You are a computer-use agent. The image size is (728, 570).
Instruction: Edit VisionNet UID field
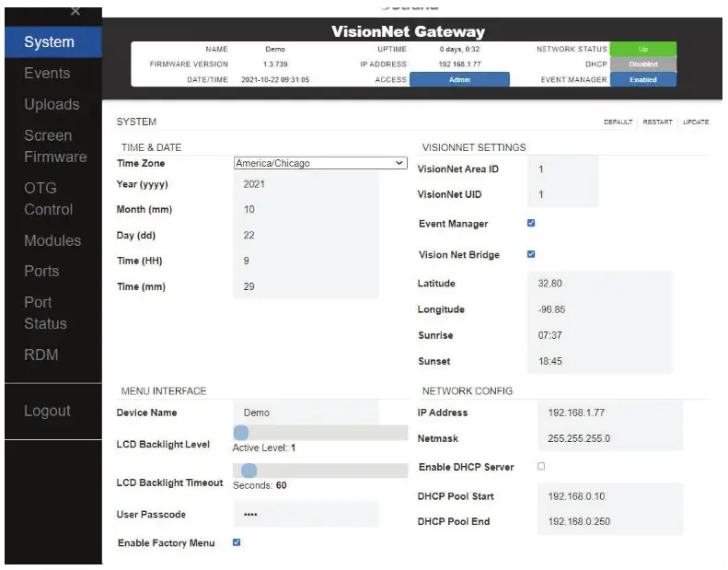tap(562, 194)
